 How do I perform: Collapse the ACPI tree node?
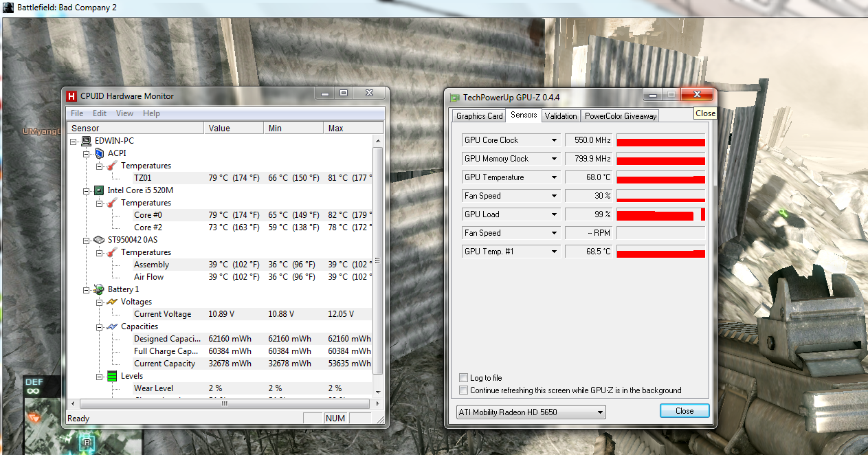(87, 153)
